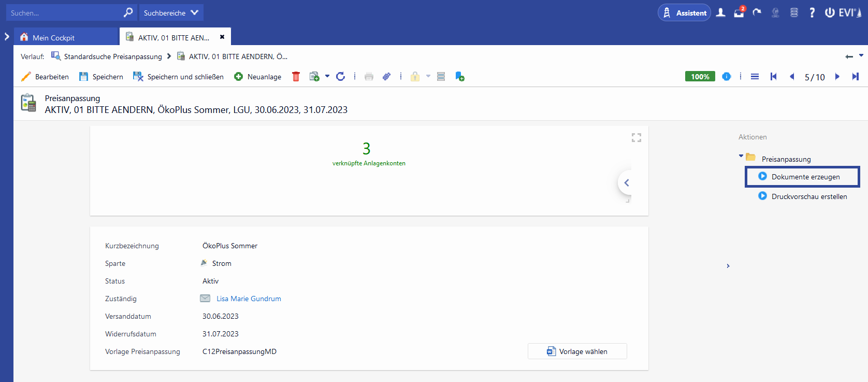Open the inbox with two notifications
Image resolution: width=868 pixels, height=382 pixels.
(x=739, y=13)
